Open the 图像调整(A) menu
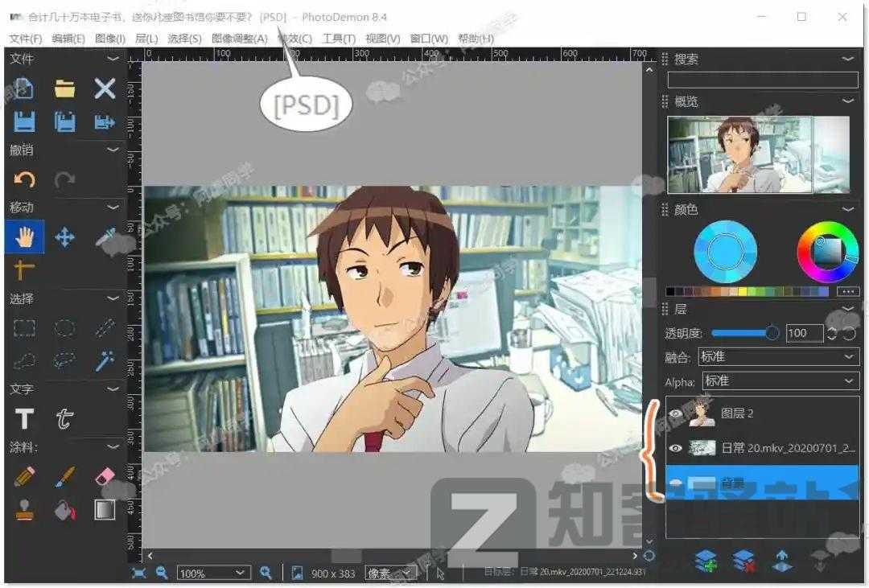 (241, 38)
